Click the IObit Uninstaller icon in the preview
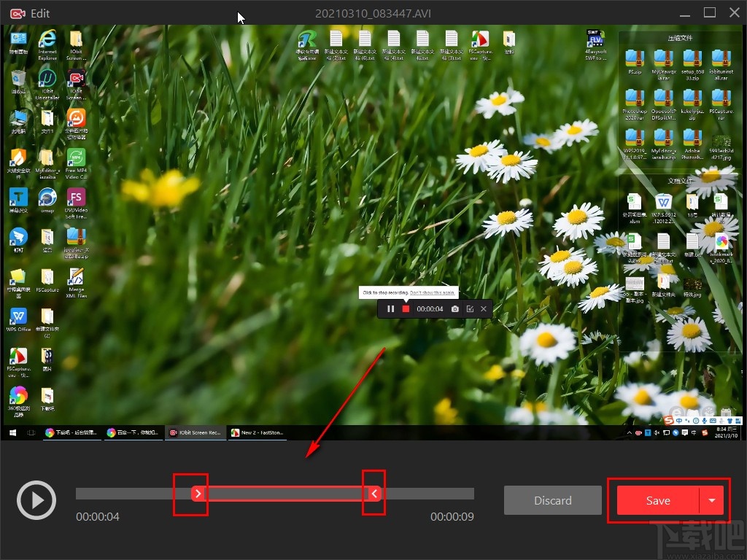The width and height of the screenshot is (747, 560). (x=47, y=85)
